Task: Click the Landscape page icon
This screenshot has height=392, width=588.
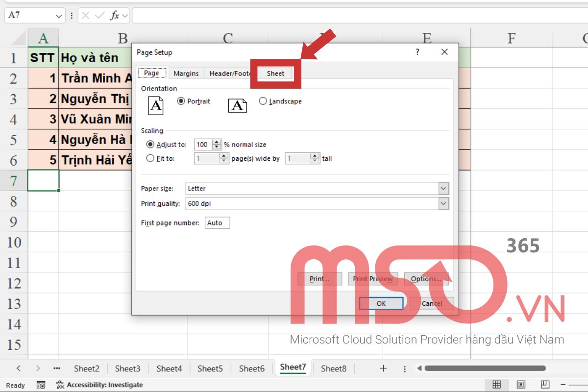Action: (x=238, y=105)
